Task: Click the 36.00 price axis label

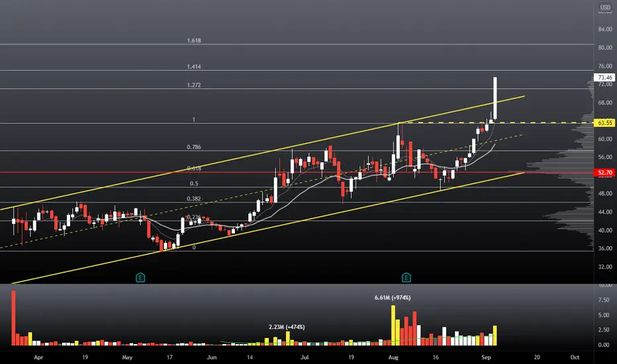Action: [605, 248]
